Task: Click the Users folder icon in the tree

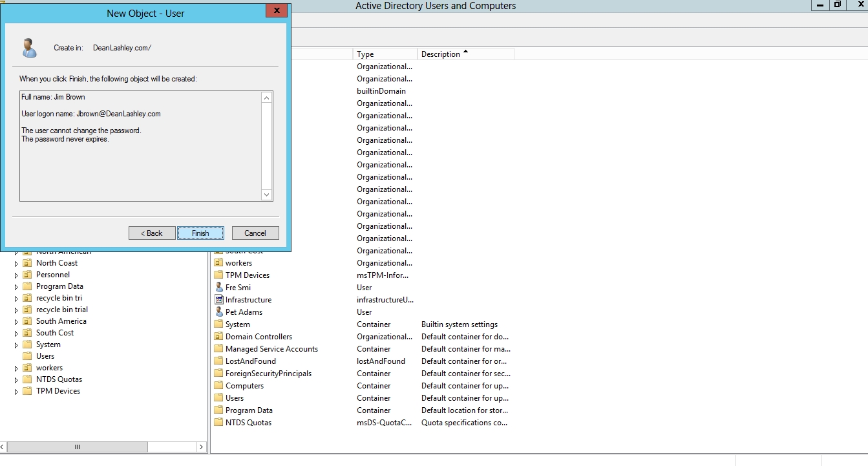Action: (27, 356)
